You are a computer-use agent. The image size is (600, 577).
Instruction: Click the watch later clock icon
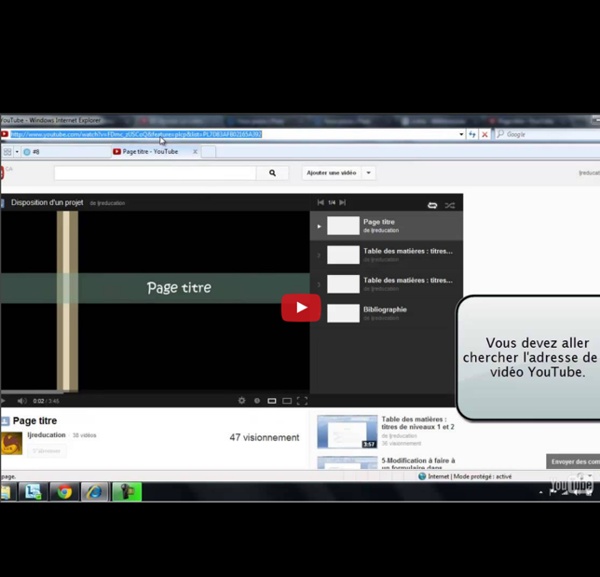257,401
